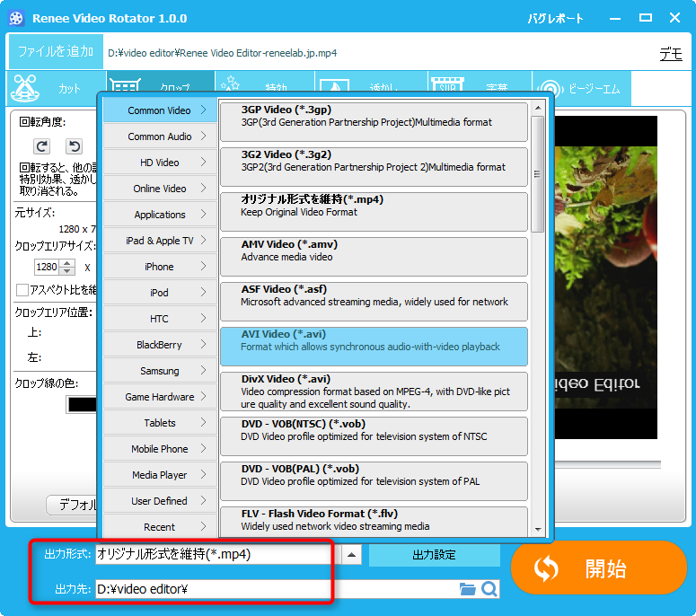Click the background music disc icon

point(550,89)
